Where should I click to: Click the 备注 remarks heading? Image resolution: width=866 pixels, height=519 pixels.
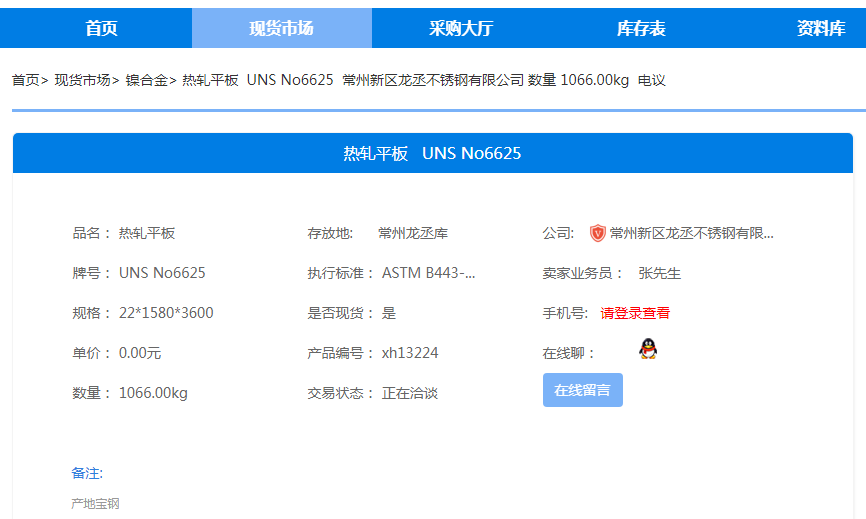coord(87,473)
